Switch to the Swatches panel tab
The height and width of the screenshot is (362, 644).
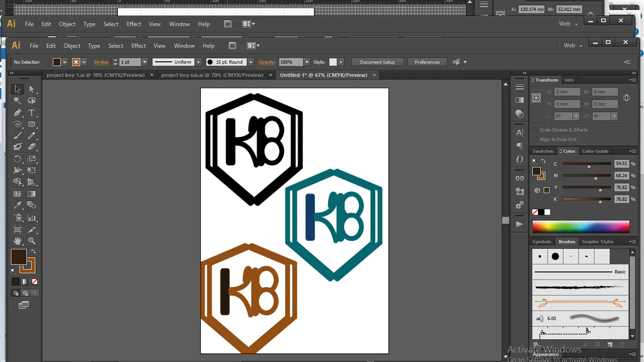[x=543, y=151]
